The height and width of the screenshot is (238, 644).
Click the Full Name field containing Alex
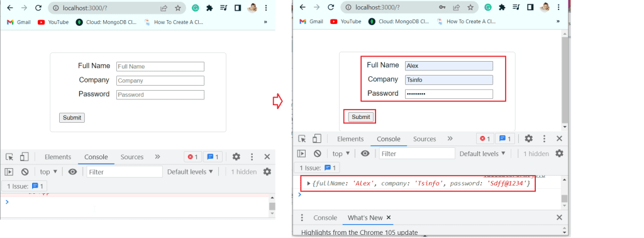click(449, 65)
